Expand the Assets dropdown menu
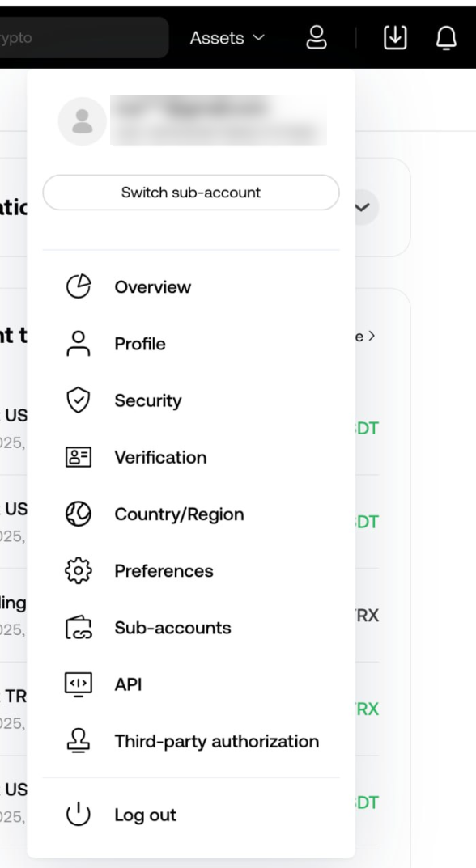Screen dimensions: 476x868 [227, 38]
